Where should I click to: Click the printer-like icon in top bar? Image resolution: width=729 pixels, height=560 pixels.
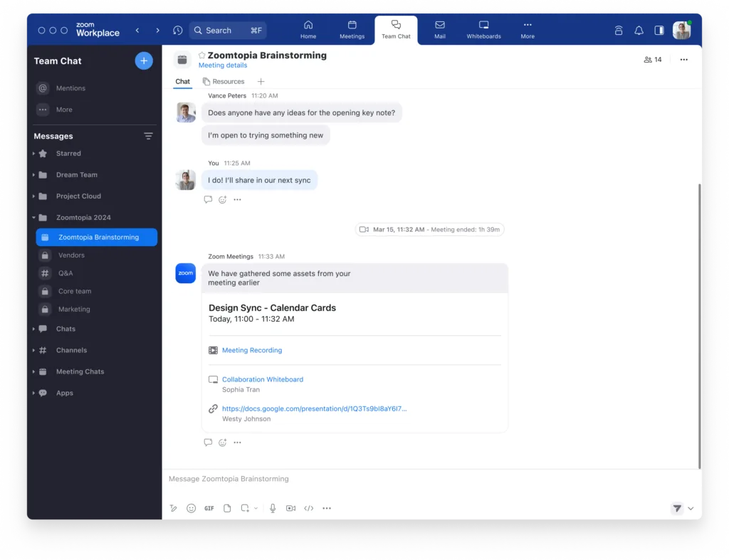tap(619, 30)
